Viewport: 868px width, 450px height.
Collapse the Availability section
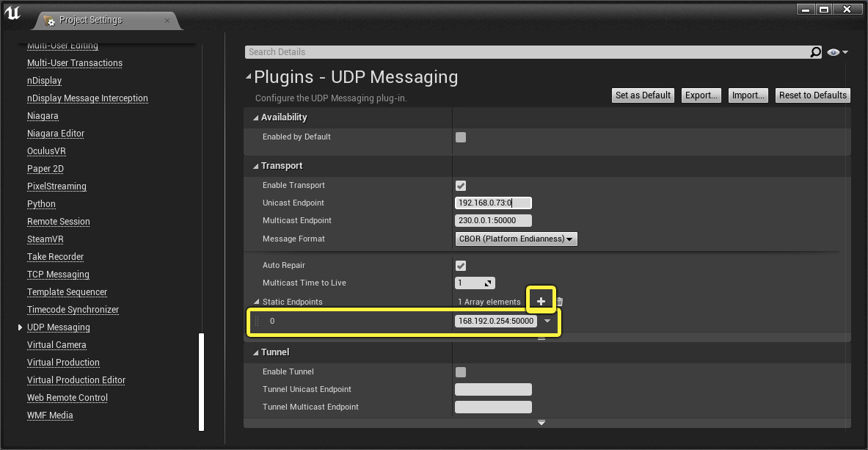256,117
